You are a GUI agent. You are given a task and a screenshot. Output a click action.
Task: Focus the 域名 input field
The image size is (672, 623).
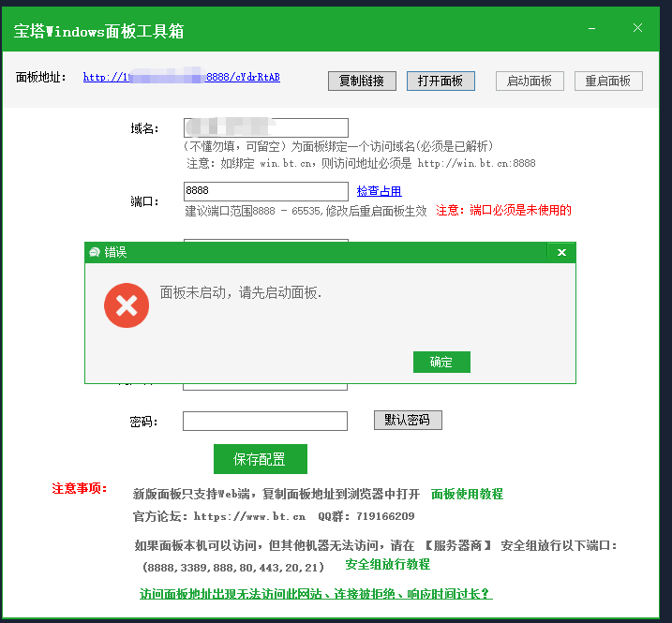click(x=266, y=127)
